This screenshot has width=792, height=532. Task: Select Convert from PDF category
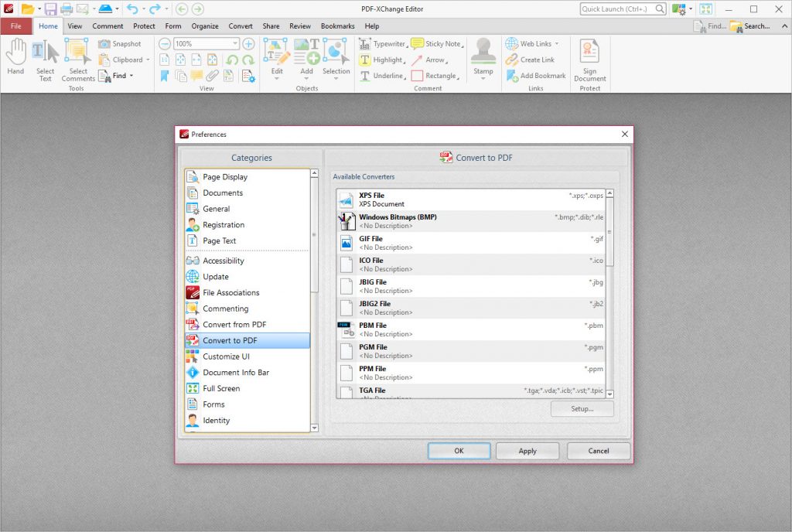pos(247,325)
